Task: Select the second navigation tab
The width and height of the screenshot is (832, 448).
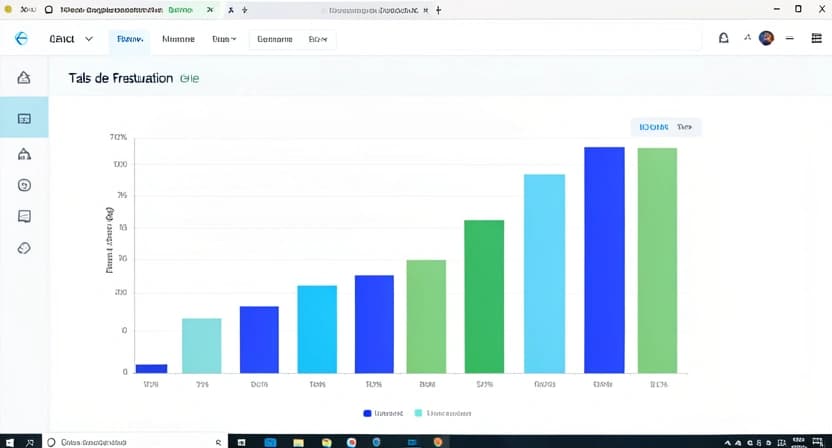Action: [x=178, y=39]
